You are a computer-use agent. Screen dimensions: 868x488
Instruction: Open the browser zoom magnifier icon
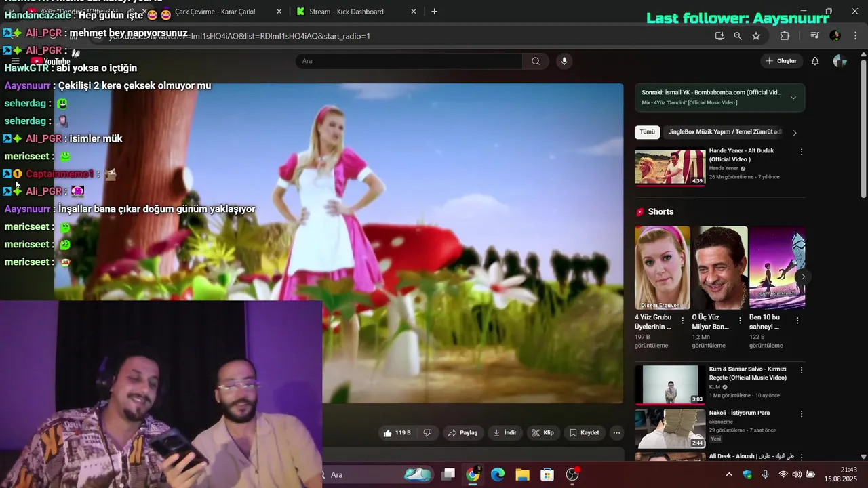coord(738,36)
